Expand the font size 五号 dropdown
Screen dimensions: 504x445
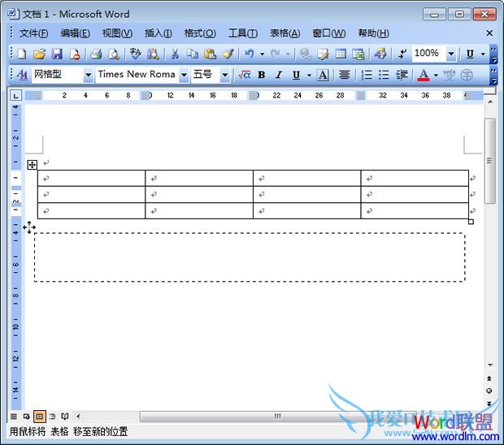(x=225, y=76)
